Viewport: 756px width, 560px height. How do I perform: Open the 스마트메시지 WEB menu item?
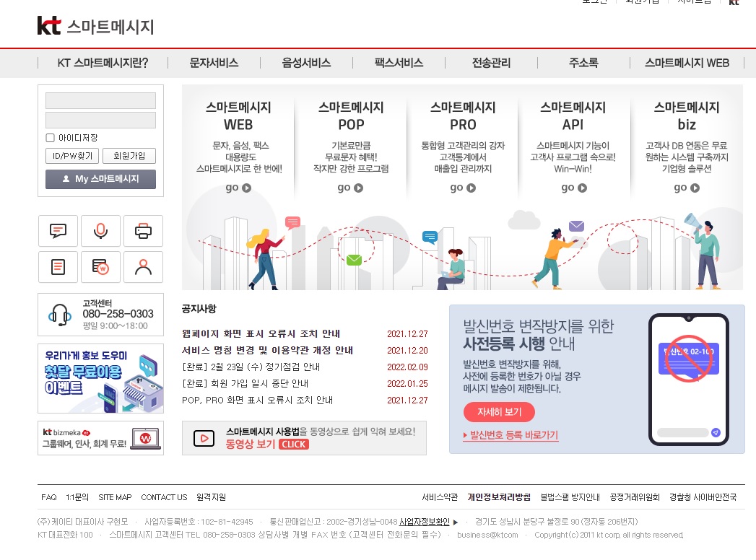click(687, 63)
